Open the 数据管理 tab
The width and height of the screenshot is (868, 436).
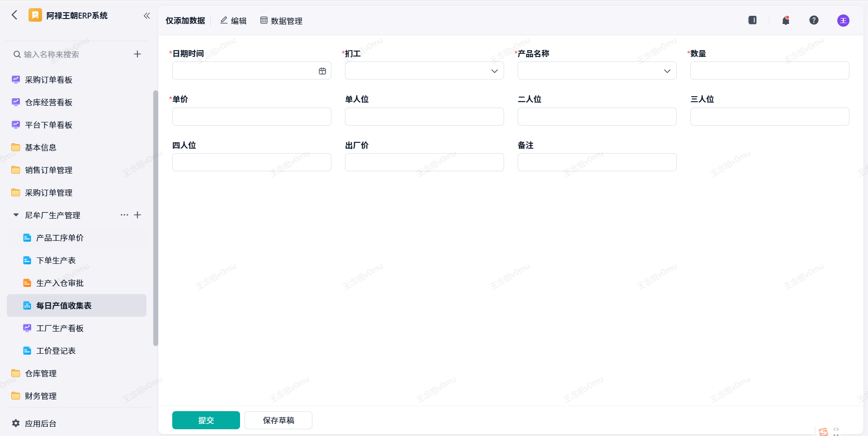pos(281,21)
